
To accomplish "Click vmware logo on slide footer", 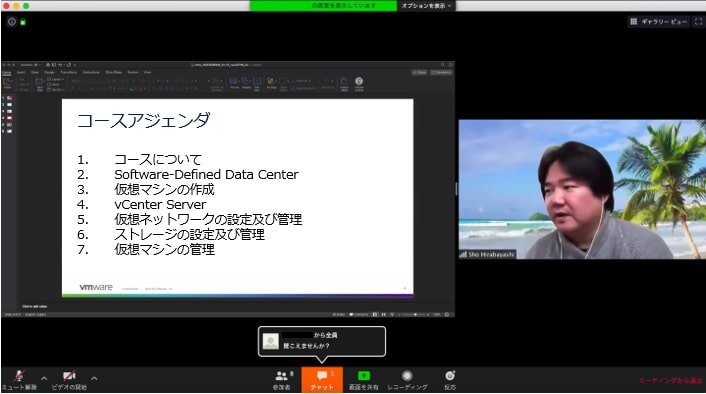I will tap(96, 287).
